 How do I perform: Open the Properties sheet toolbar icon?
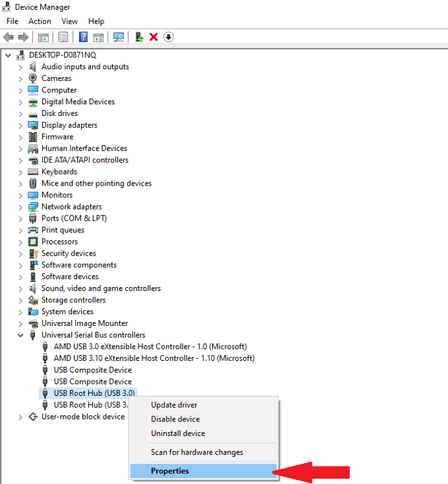63,38
